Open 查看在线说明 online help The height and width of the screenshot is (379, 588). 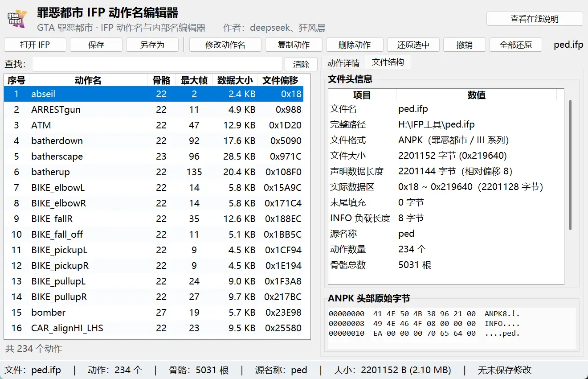[x=535, y=19]
